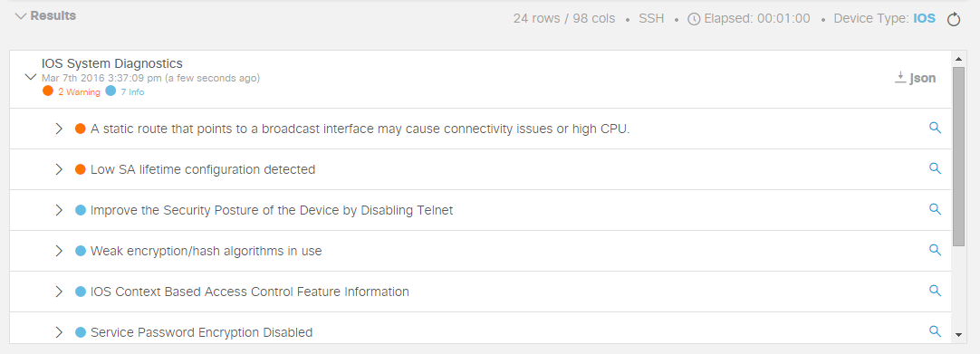Expand Low SA lifetime configuration row

(x=59, y=169)
